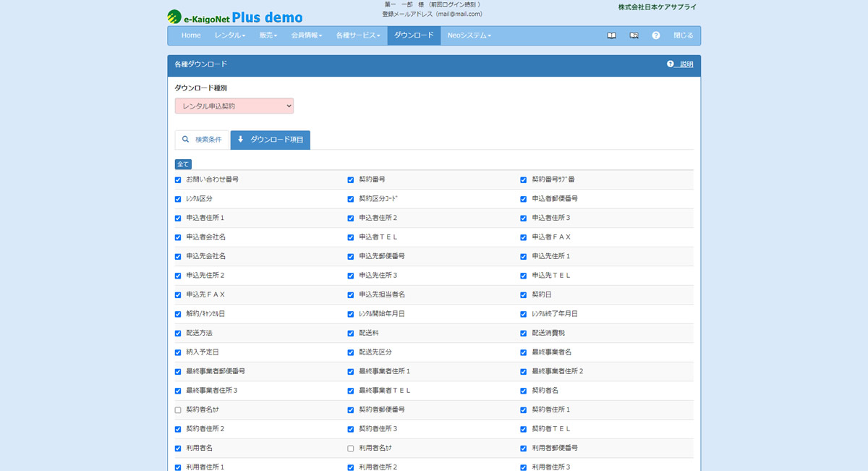Toggle the 配送先区分 checkbox
The width and height of the screenshot is (868, 471).
tap(351, 353)
